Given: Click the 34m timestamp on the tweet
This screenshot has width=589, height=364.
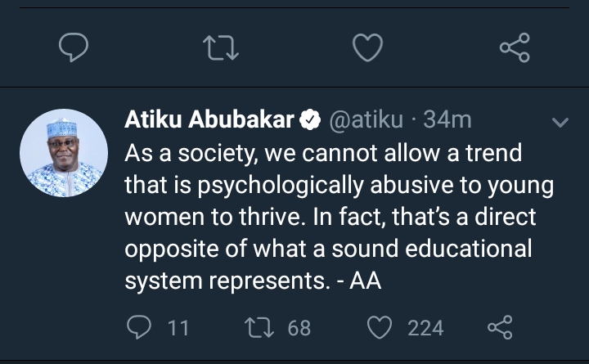Looking at the screenshot, I should point(448,120).
